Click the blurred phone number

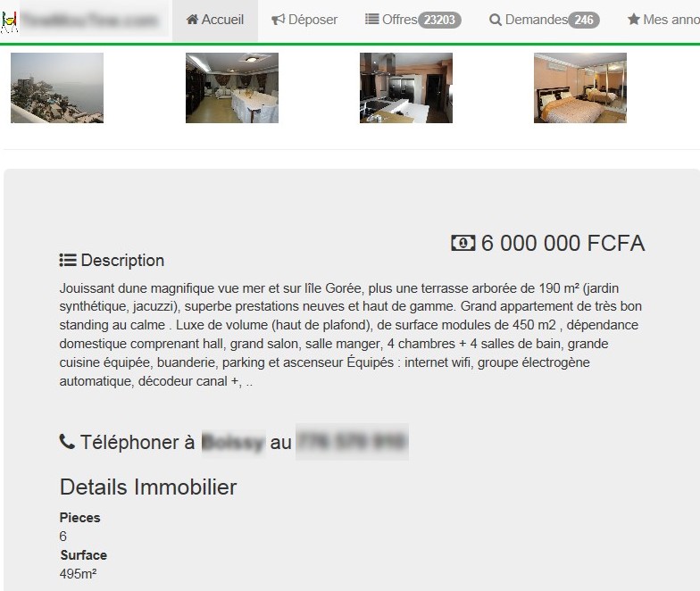[352, 442]
